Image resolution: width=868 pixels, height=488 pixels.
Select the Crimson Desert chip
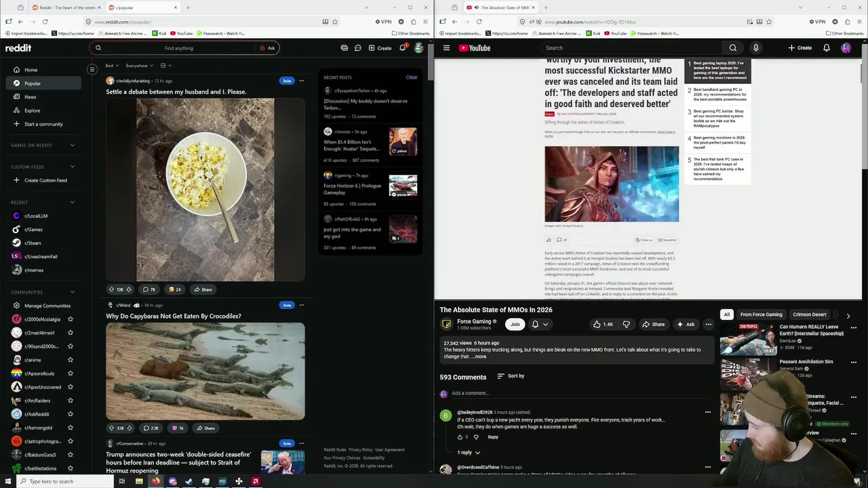(x=809, y=314)
